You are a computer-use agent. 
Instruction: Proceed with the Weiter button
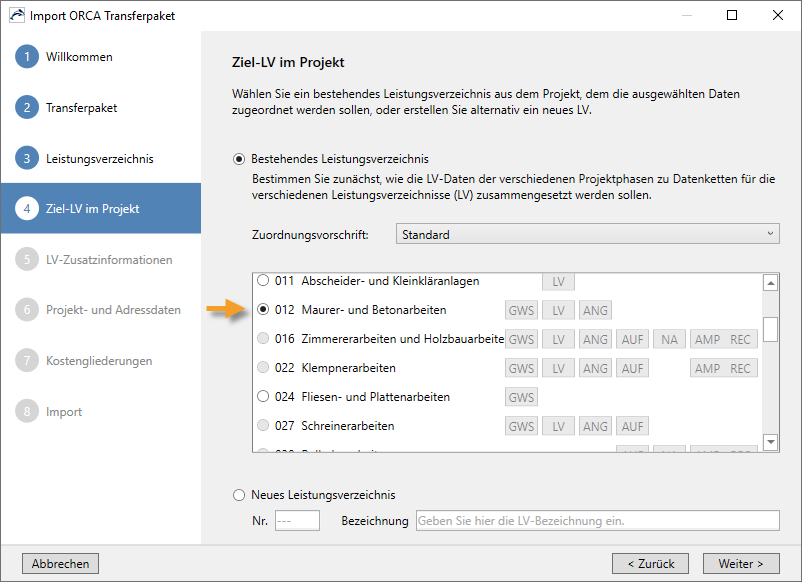[741, 564]
